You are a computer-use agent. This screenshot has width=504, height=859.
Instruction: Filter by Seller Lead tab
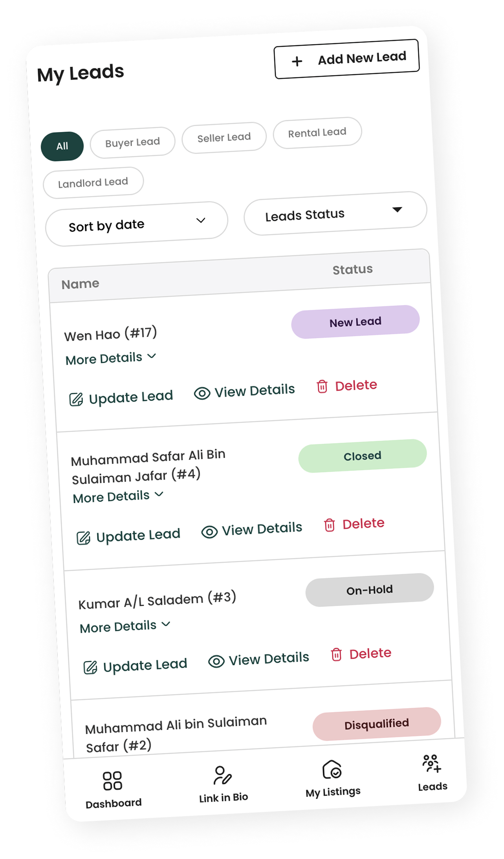[224, 137]
